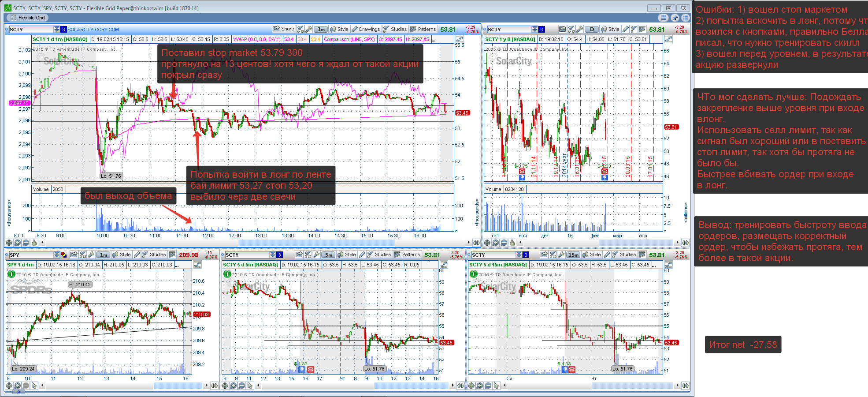The width and height of the screenshot is (868, 397).
Task: Click the header overflow dots in top SCTY 1m chart
Action: tap(434, 40)
